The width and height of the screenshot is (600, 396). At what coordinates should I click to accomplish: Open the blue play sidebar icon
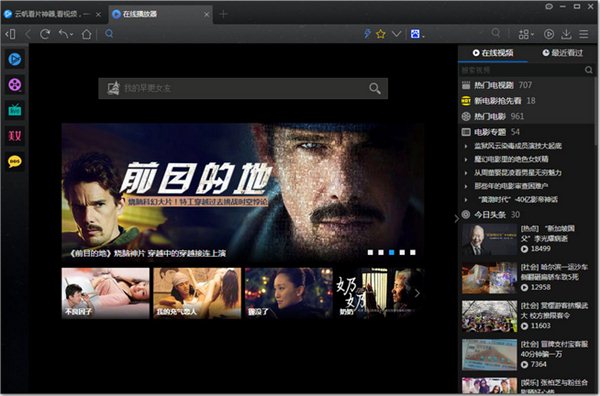point(15,59)
